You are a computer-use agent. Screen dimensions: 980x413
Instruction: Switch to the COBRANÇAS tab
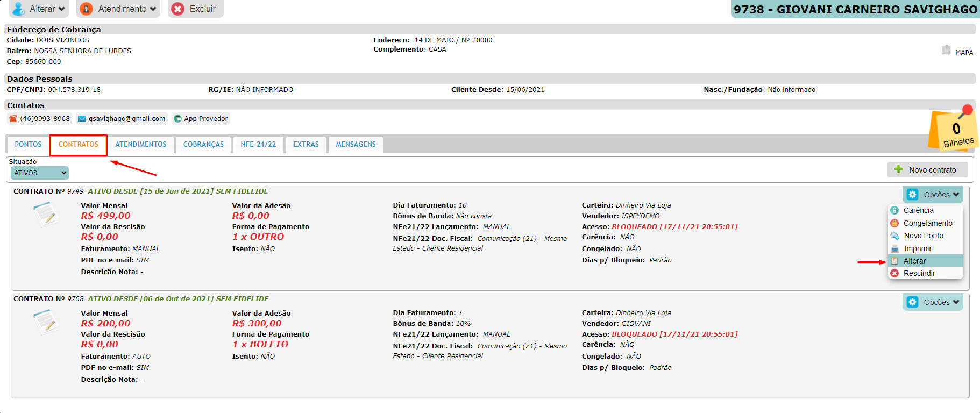pos(203,145)
